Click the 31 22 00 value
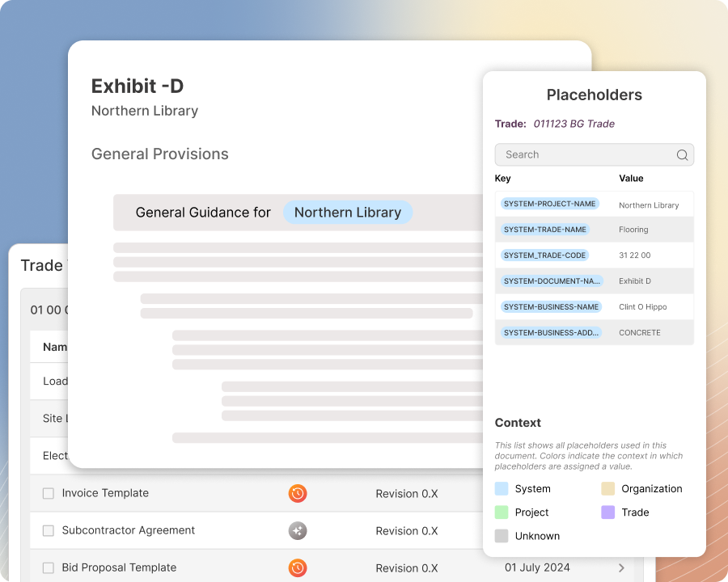Viewport: 728px width, 582px height. pos(635,255)
